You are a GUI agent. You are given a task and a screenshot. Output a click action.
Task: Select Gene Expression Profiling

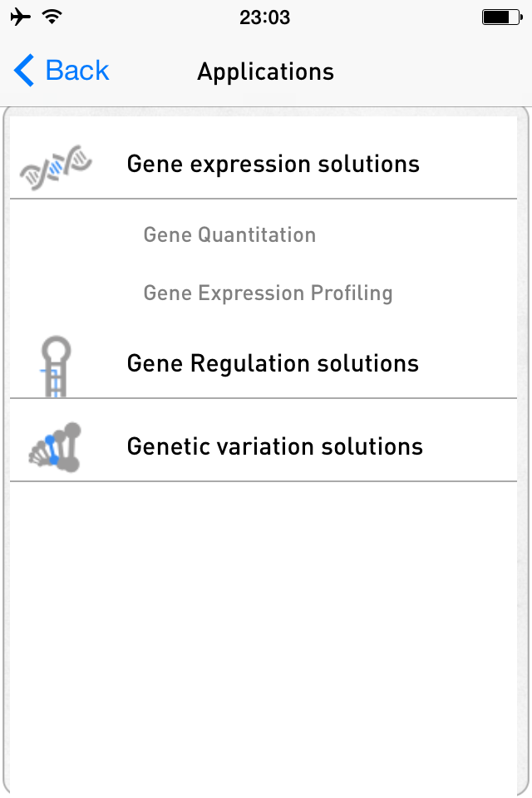click(x=268, y=293)
